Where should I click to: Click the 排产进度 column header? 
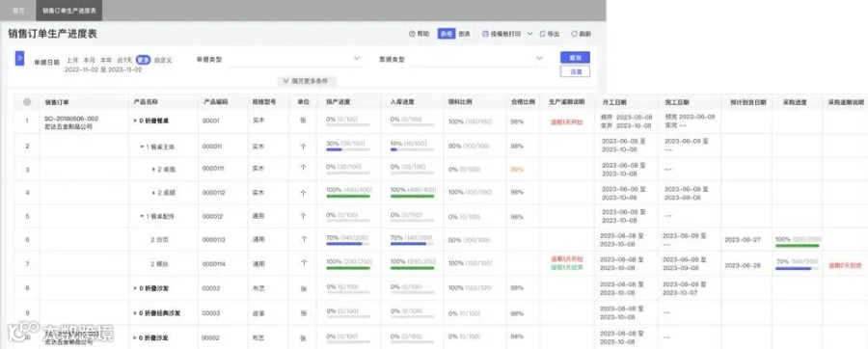[339, 102]
